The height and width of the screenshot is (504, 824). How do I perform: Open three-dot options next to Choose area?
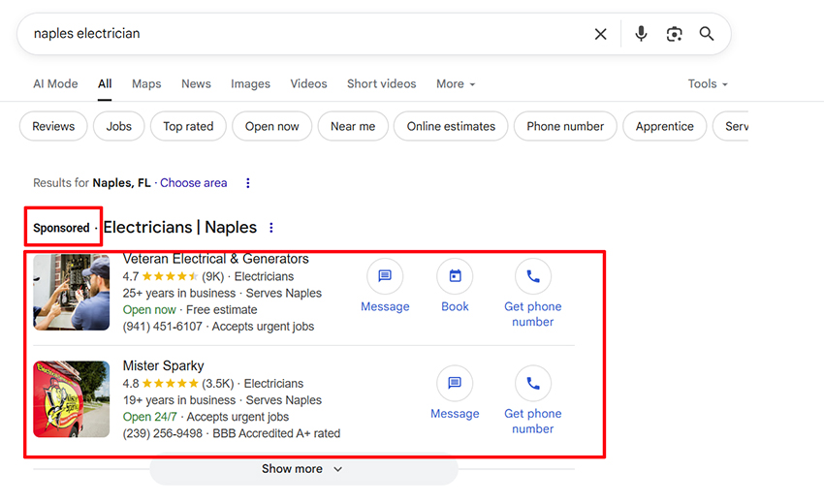[248, 183]
